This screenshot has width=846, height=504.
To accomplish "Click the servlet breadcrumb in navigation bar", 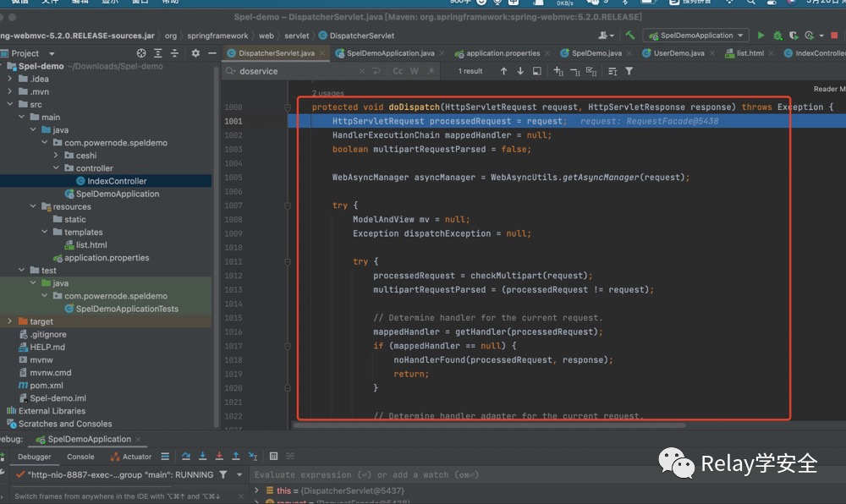I will tap(297, 36).
